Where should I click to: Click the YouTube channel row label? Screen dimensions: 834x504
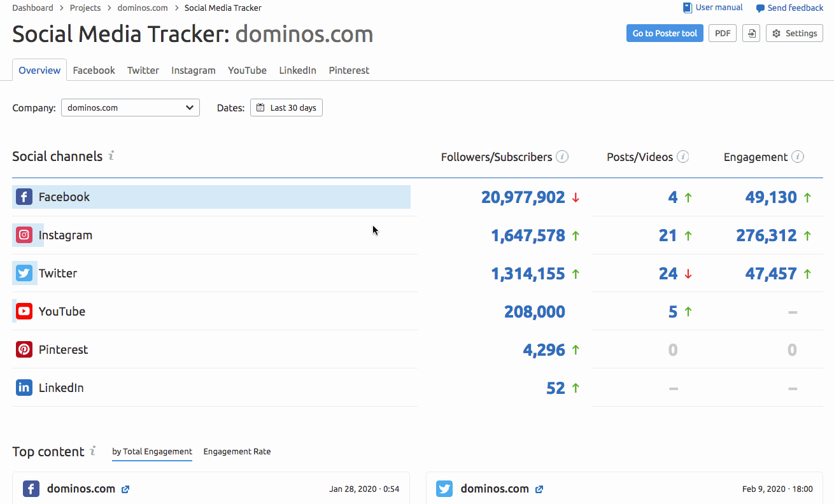[x=62, y=311]
